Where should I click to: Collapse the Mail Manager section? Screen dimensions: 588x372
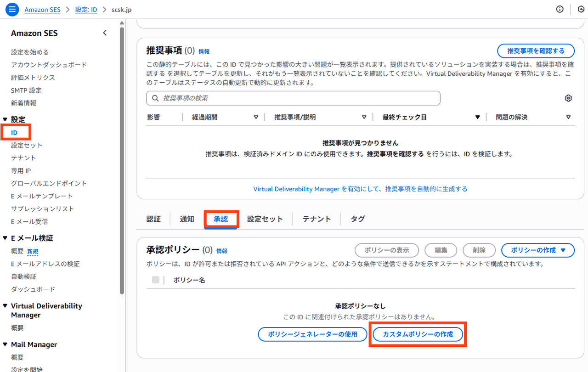click(5, 344)
